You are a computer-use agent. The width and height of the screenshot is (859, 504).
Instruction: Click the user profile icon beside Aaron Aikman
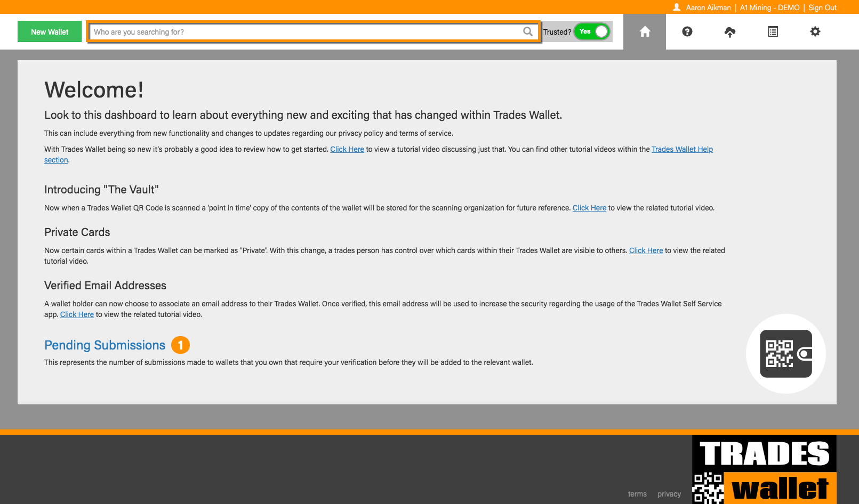click(x=677, y=7)
